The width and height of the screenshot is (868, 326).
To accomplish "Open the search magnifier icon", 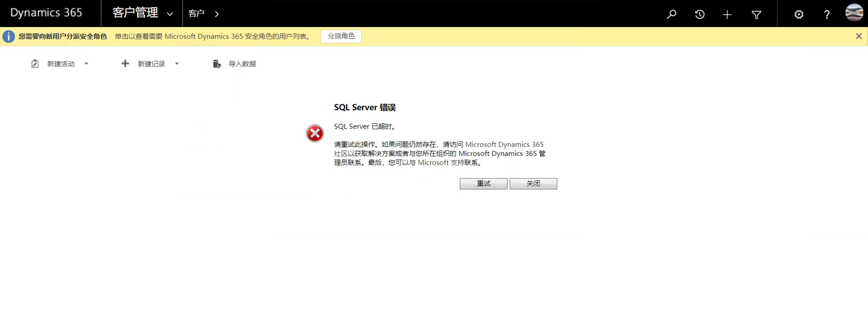I will [671, 14].
